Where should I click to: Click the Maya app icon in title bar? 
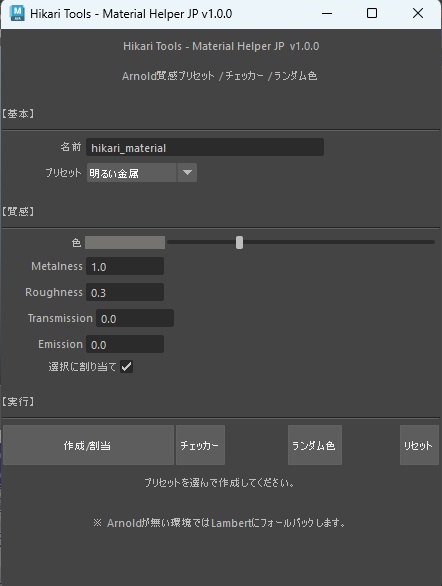coord(17,13)
